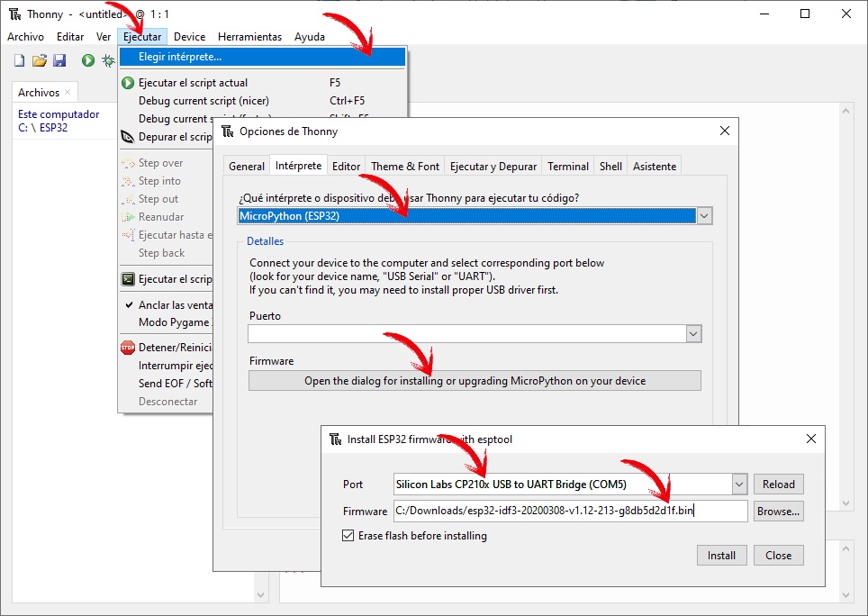Viewport: 868px width, 616px height.
Task: Click the Open file folder icon
Action: pyautogui.click(x=40, y=60)
